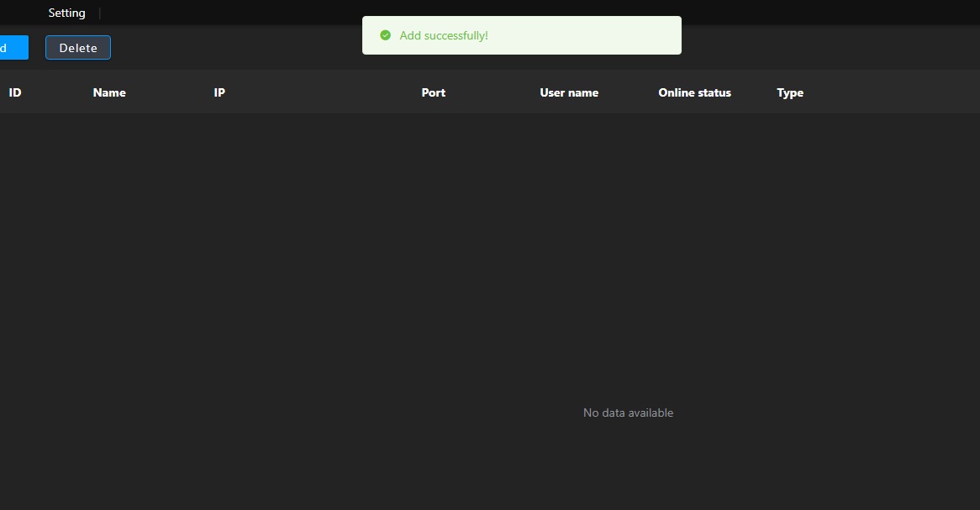The height and width of the screenshot is (510, 980).
Task: Click the empty table body under the Port column
Action: click(433, 252)
